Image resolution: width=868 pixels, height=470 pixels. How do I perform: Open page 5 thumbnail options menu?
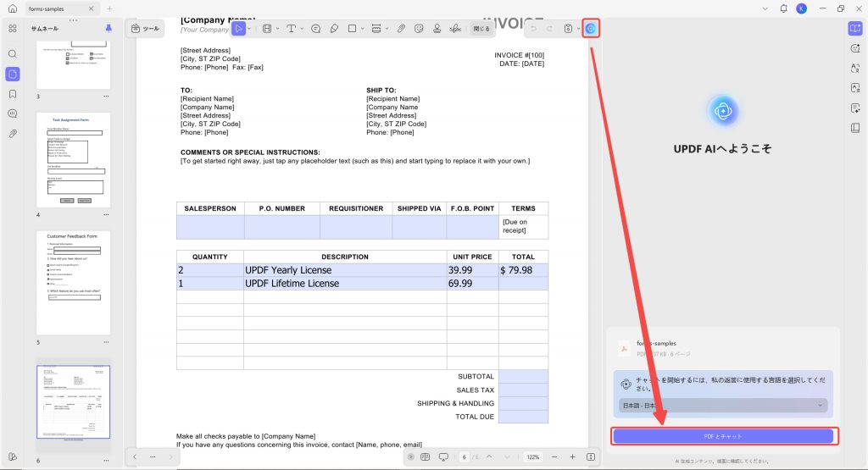pos(106,342)
